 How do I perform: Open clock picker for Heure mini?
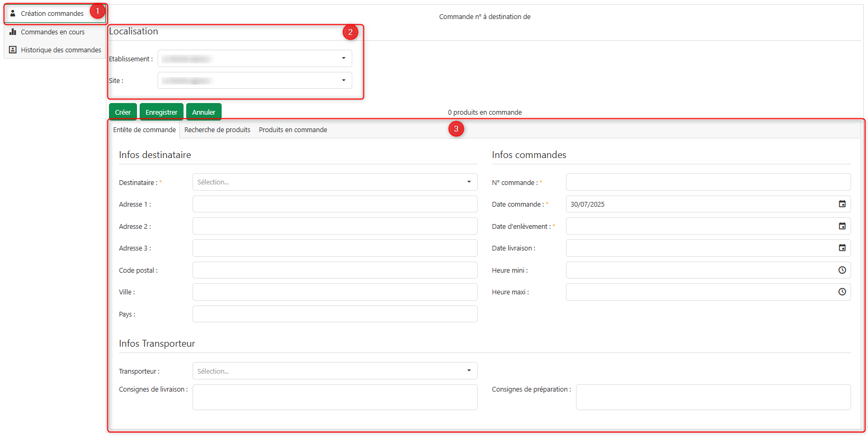click(842, 270)
